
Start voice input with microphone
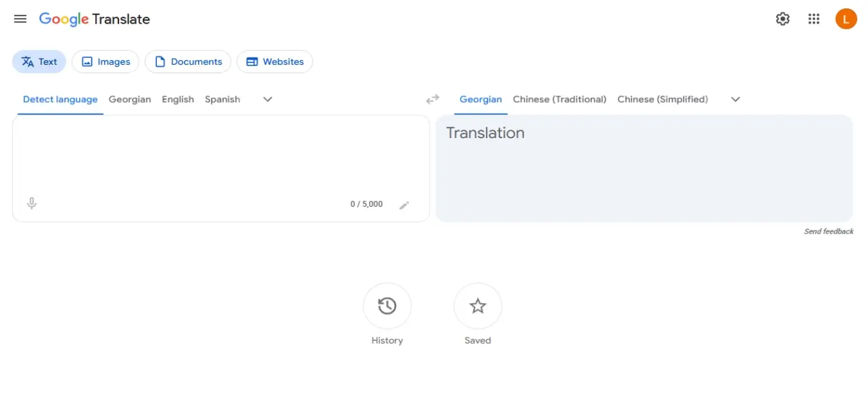32,204
